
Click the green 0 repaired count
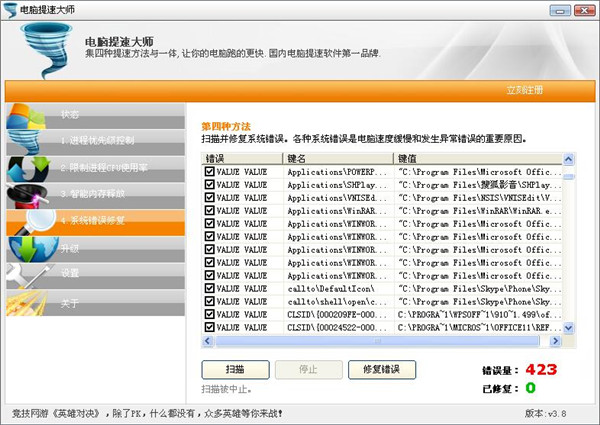coord(531,388)
